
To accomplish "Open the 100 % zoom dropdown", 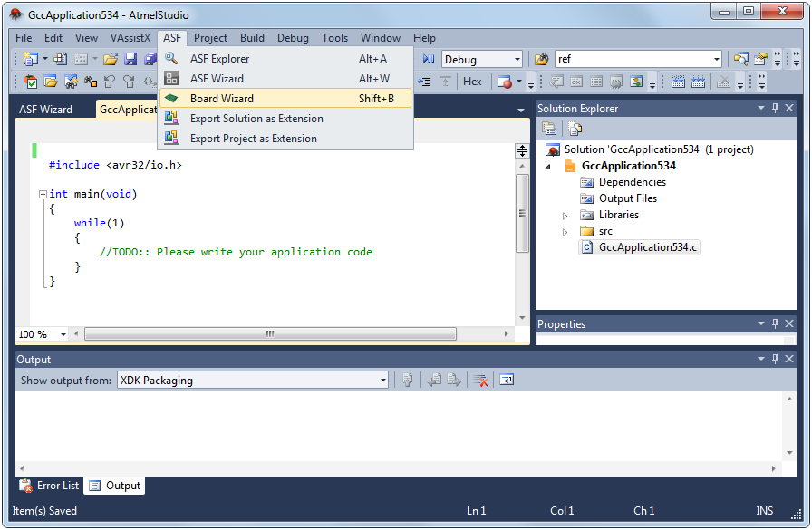I will (x=63, y=334).
